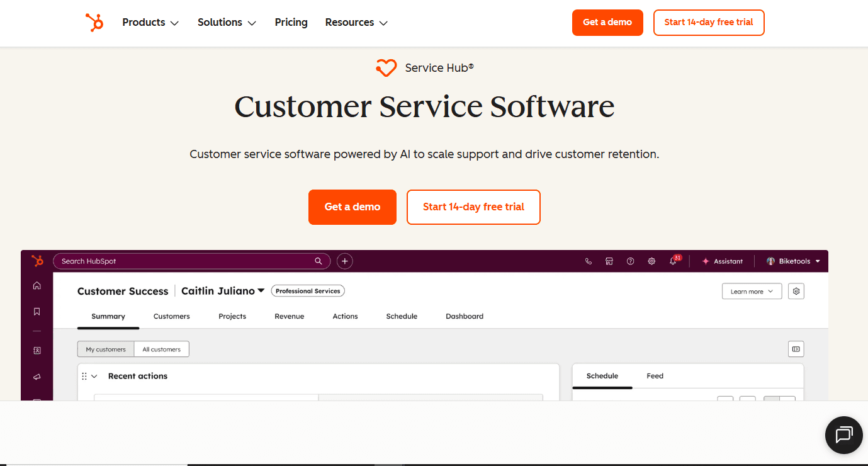The height and width of the screenshot is (466, 868).
Task: Open the Marketplace storefront icon
Action: coord(609,261)
